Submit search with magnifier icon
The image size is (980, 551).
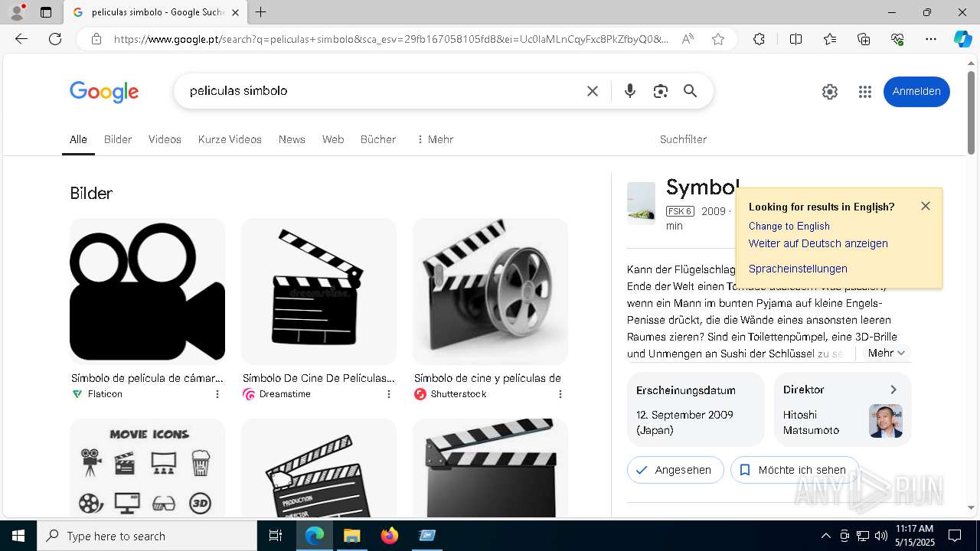[x=691, y=91]
